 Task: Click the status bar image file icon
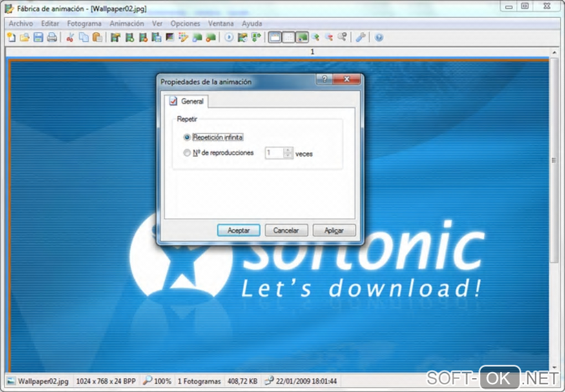pyautogui.click(x=11, y=381)
